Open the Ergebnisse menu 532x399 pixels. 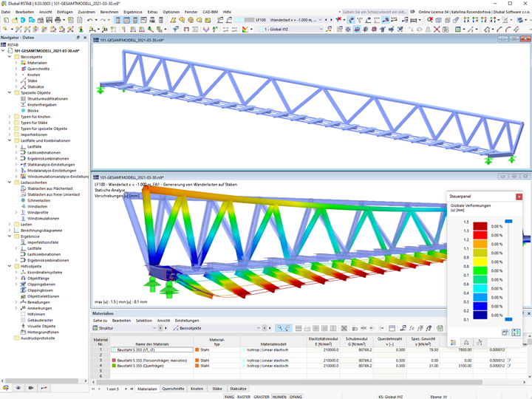point(133,12)
